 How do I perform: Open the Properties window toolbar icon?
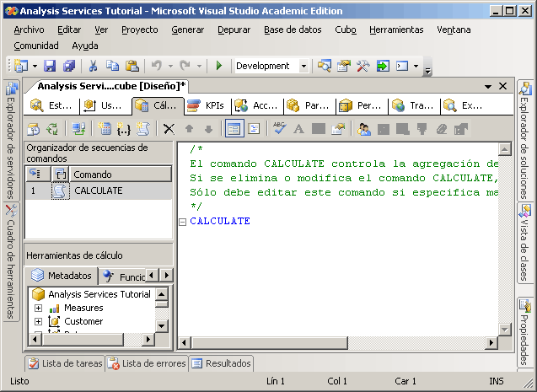coord(344,66)
